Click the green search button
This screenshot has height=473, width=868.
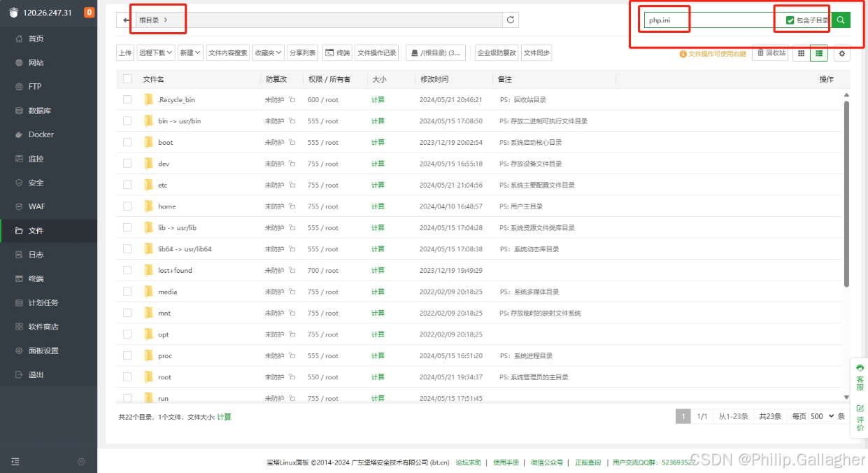click(840, 20)
